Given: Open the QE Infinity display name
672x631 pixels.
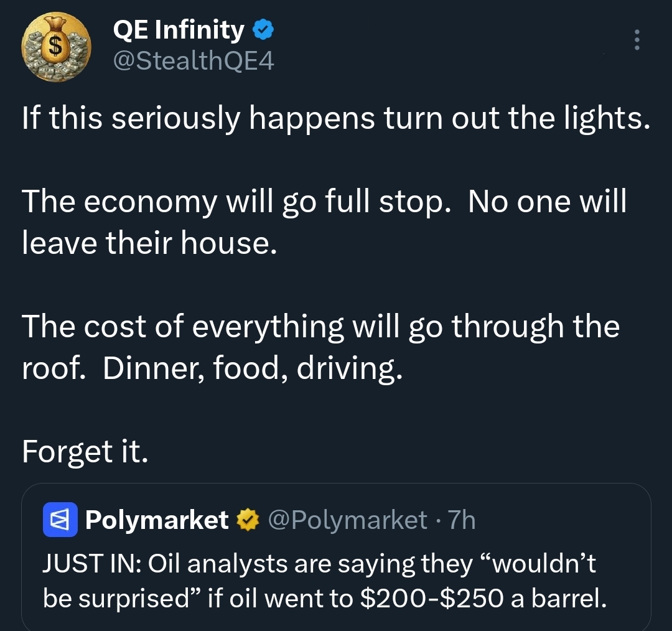Looking at the screenshot, I should pyautogui.click(x=179, y=30).
